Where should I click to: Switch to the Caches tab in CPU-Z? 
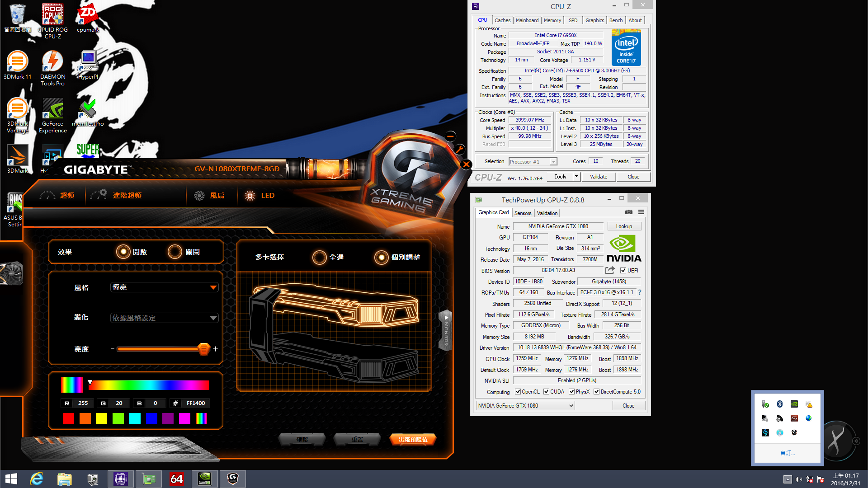(x=502, y=20)
